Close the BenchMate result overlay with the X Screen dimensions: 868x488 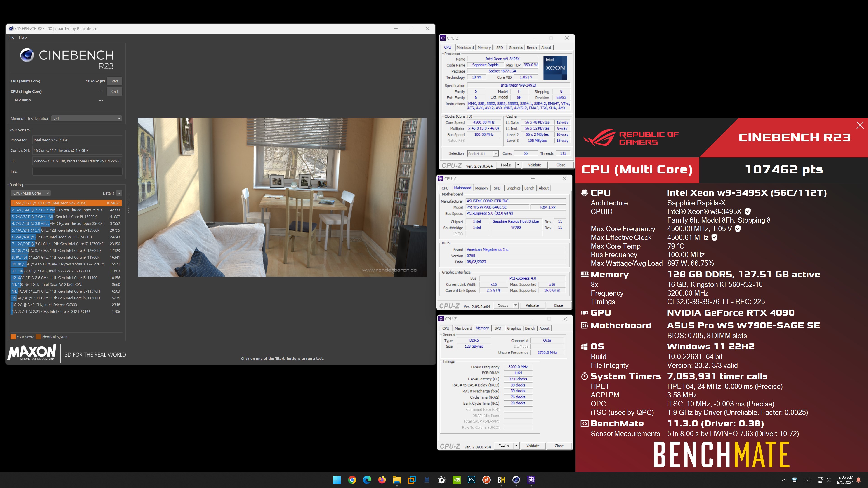(860, 125)
